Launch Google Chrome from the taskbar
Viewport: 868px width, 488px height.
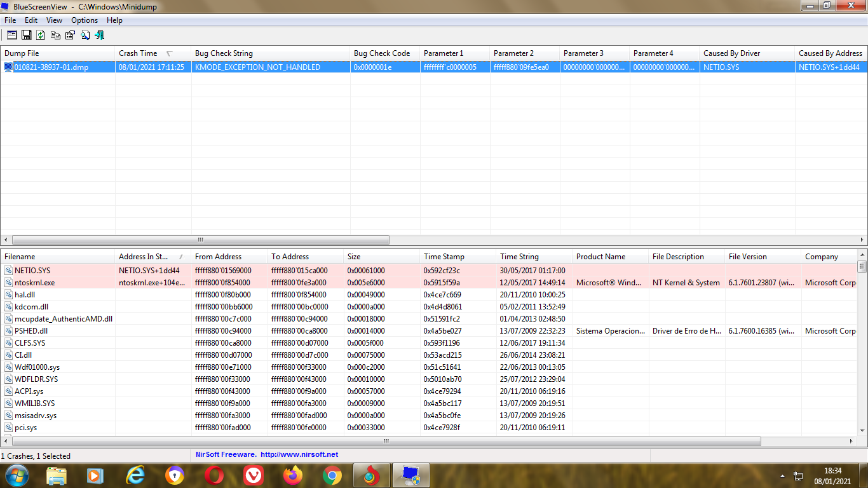[332, 475]
